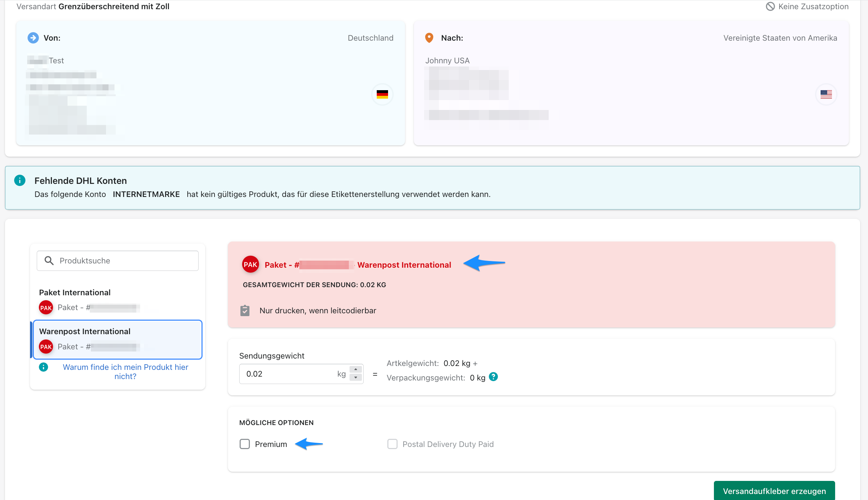This screenshot has height=500, width=868.
Task: Open the Verpackungsgewicht help question mark
Action: (x=493, y=377)
